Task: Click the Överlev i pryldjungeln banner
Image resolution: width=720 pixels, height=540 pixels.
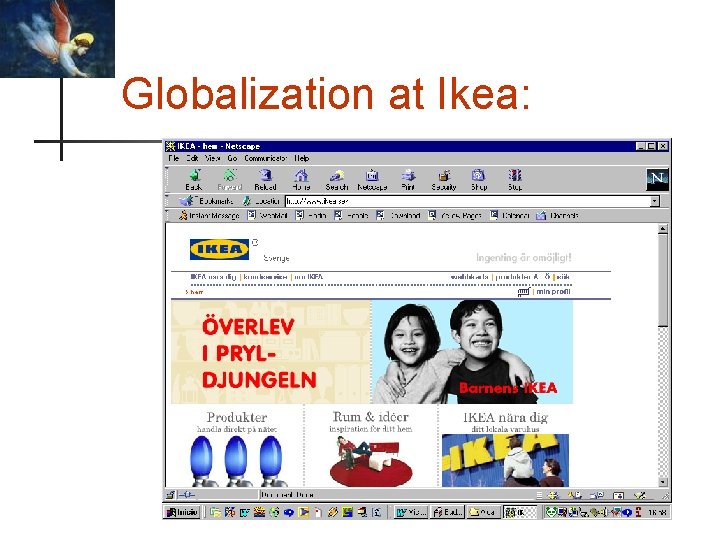Action: [x=271, y=352]
